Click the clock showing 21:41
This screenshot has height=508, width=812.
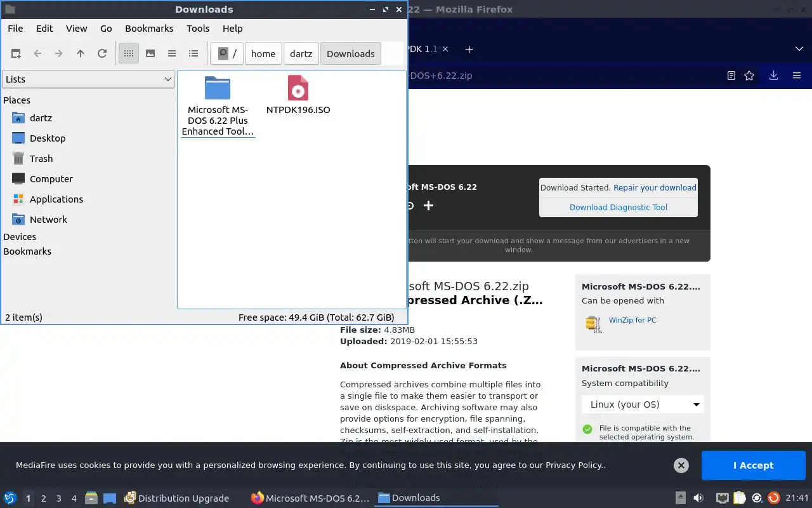pos(797,498)
